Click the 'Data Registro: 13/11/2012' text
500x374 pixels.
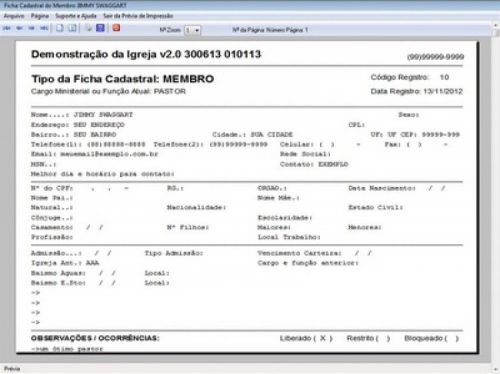(417, 91)
